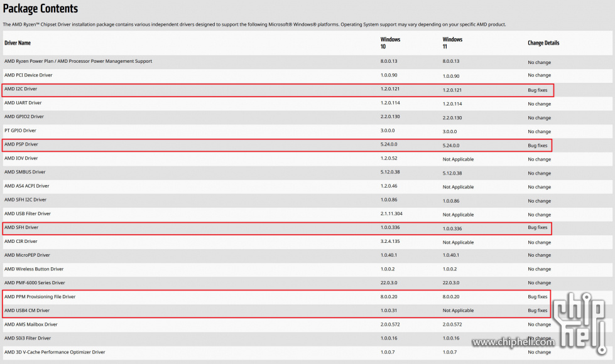Select the PT GPIO Driver name
Image resolution: width=615 pixels, height=364 pixels.
20,131
